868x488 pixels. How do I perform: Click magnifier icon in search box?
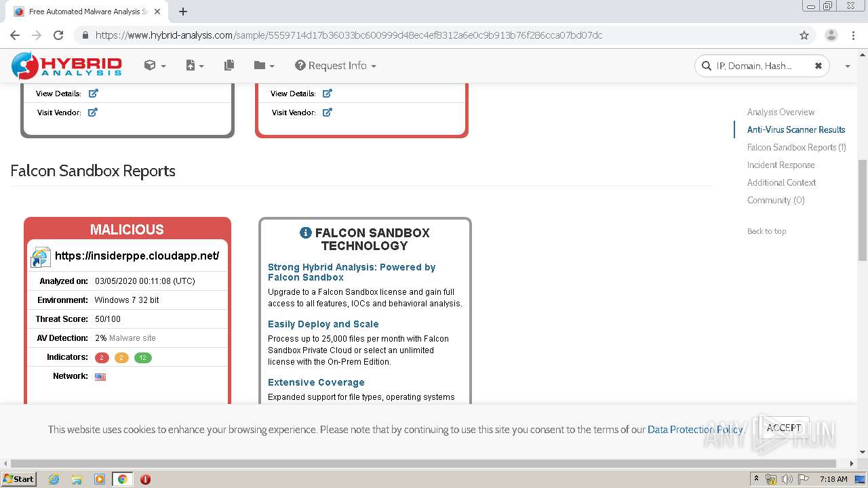(707, 66)
